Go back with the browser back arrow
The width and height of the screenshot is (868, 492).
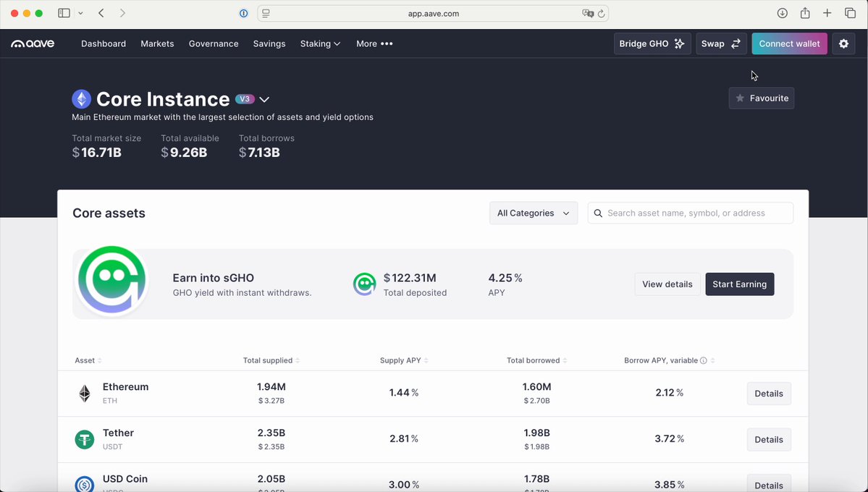(101, 13)
